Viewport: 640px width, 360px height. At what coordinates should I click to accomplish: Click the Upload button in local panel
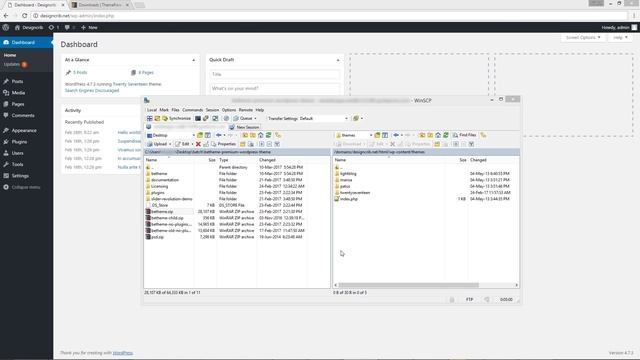pyautogui.click(x=158, y=144)
